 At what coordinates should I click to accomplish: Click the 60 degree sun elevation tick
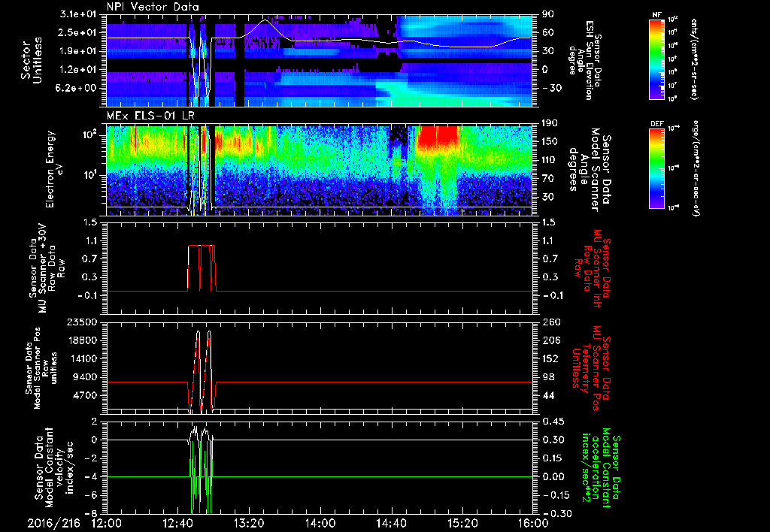point(547,32)
